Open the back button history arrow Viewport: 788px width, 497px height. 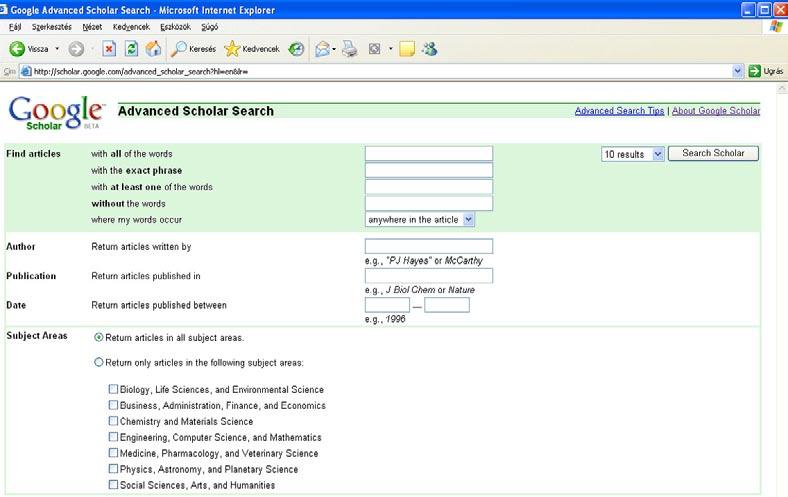(57, 49)
